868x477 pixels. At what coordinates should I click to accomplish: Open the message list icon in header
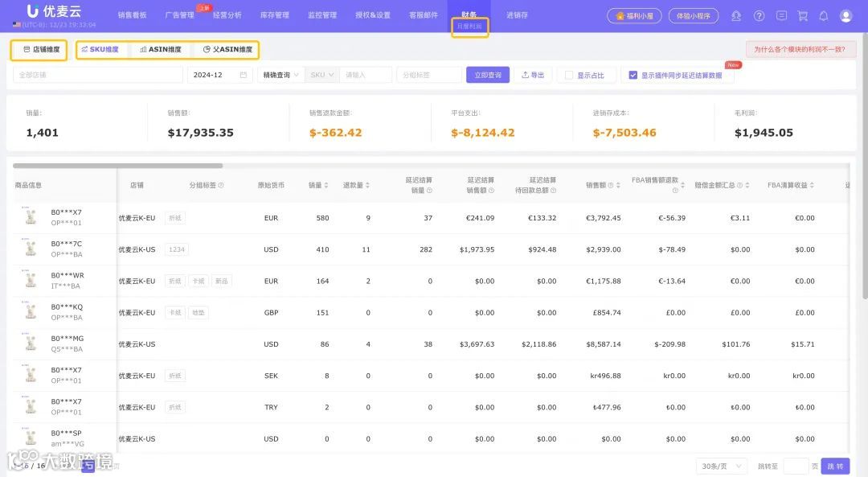pyautogui.click(x=781, y=16)
